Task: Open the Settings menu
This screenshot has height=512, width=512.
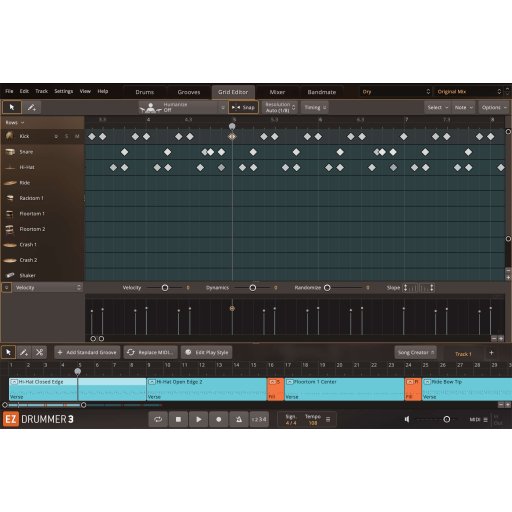Action: click(64, 91)
